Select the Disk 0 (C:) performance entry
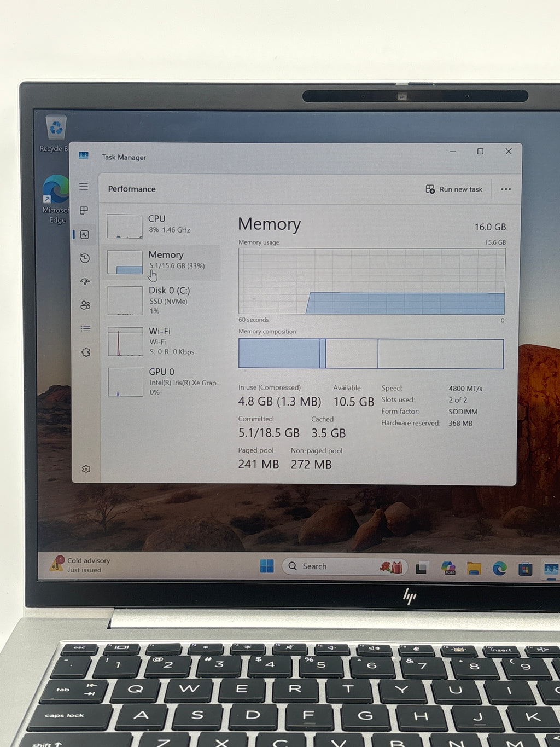560x747 pixels. [163, 300]
